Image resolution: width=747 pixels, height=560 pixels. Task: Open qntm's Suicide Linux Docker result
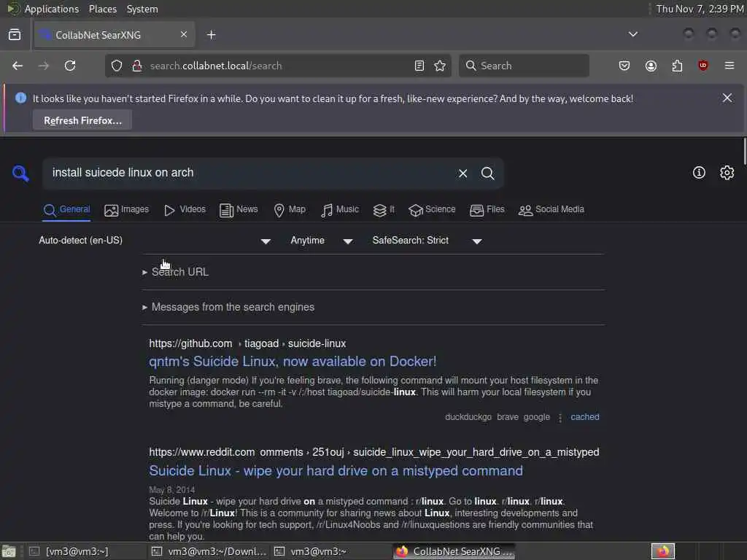(293, 362)
